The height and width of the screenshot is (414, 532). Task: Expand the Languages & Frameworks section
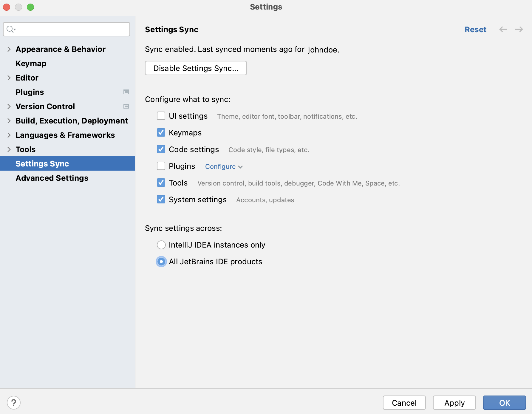click(x=9, y=135)
